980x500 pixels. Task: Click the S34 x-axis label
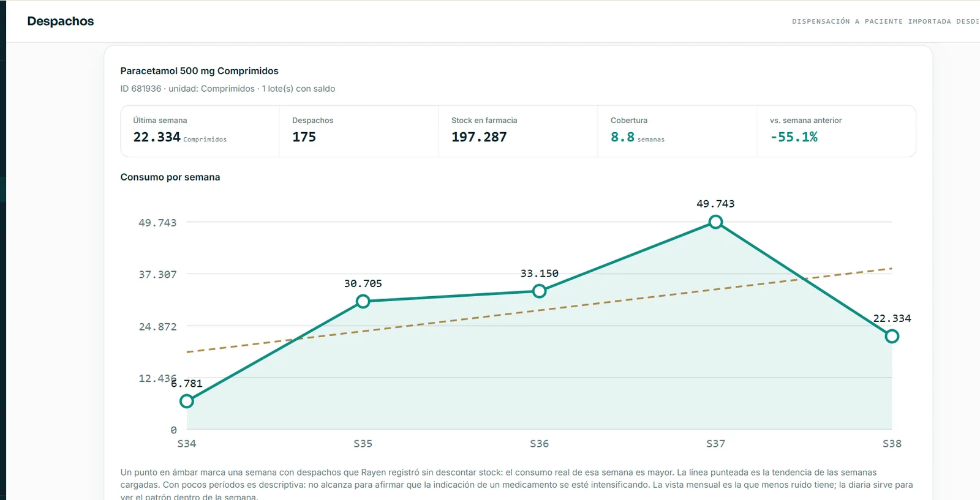[187, 444]
